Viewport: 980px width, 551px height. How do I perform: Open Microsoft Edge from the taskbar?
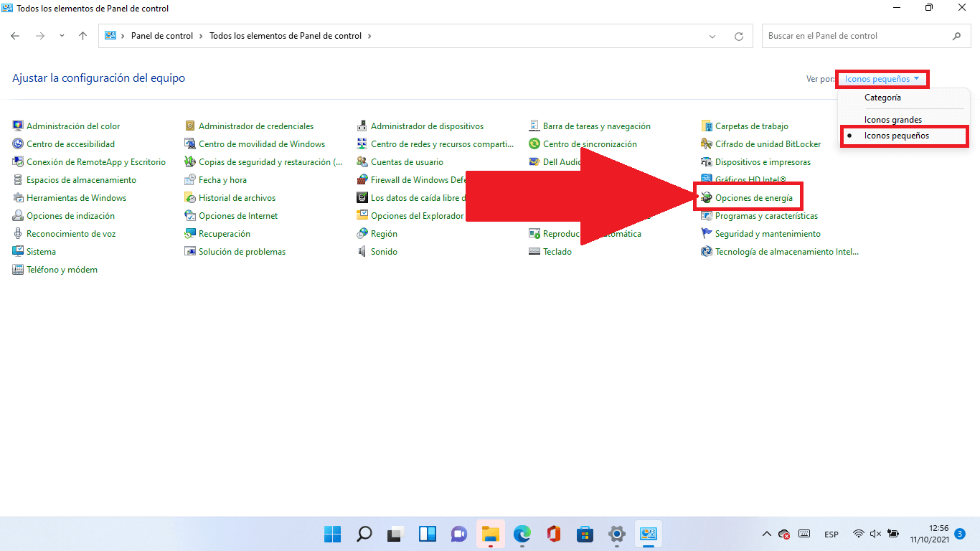[x=522, y=534]
